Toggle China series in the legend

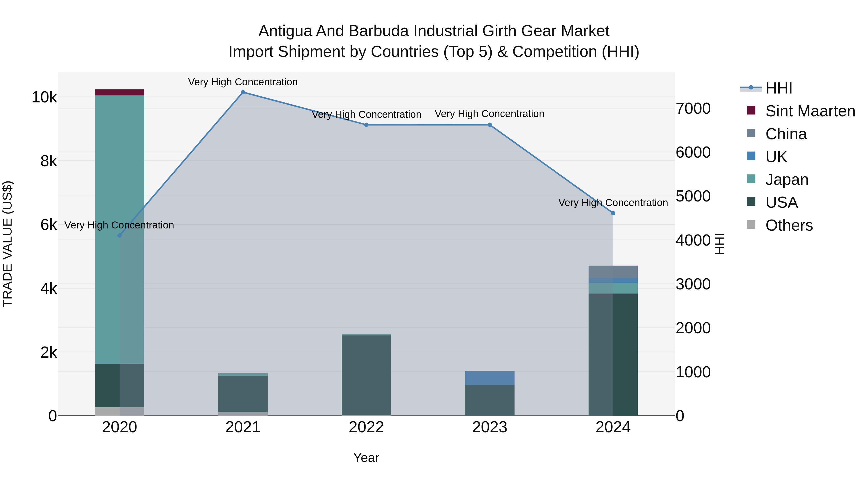[777, 134]
